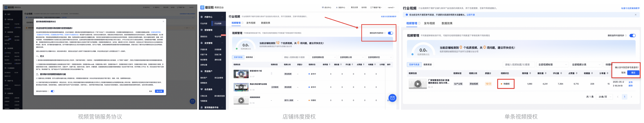Click cancel button in agreement dialog

tap(150, 91)
